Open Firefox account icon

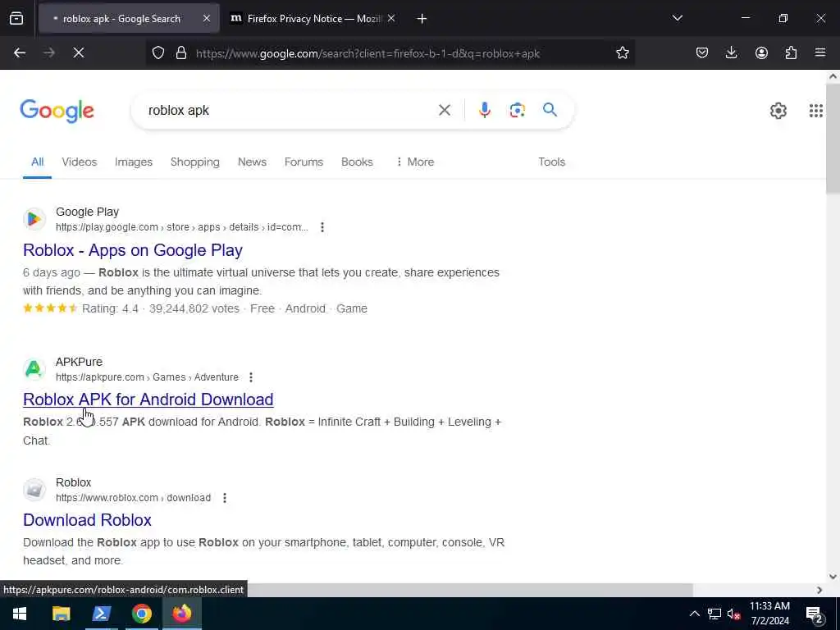(x=761, y=53)
